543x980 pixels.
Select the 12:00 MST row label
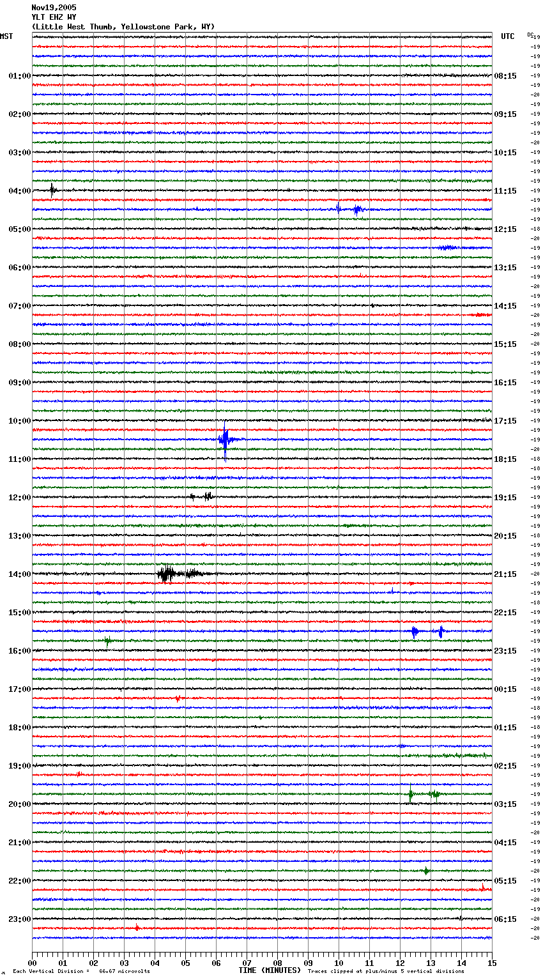(19, 498)
